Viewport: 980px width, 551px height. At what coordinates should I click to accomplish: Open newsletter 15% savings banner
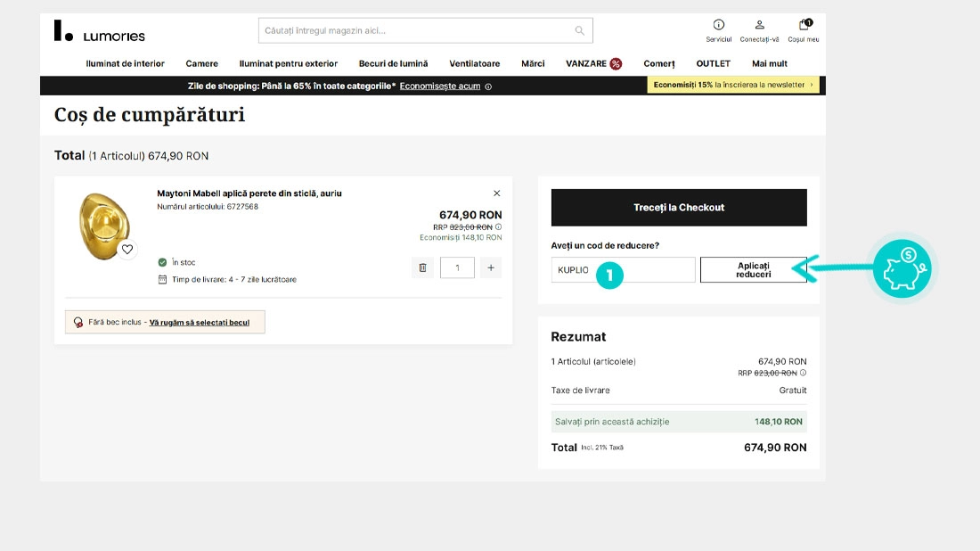click(733, 85)
